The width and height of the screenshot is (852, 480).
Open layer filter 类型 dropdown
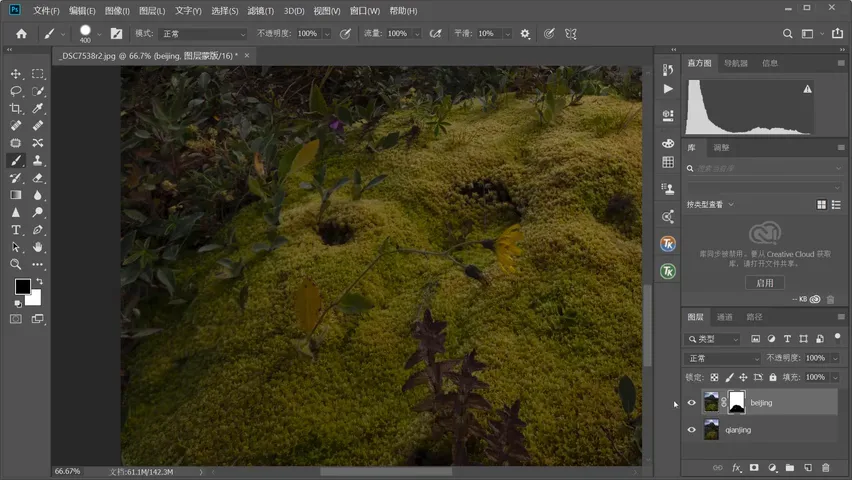tap(713, 339)
